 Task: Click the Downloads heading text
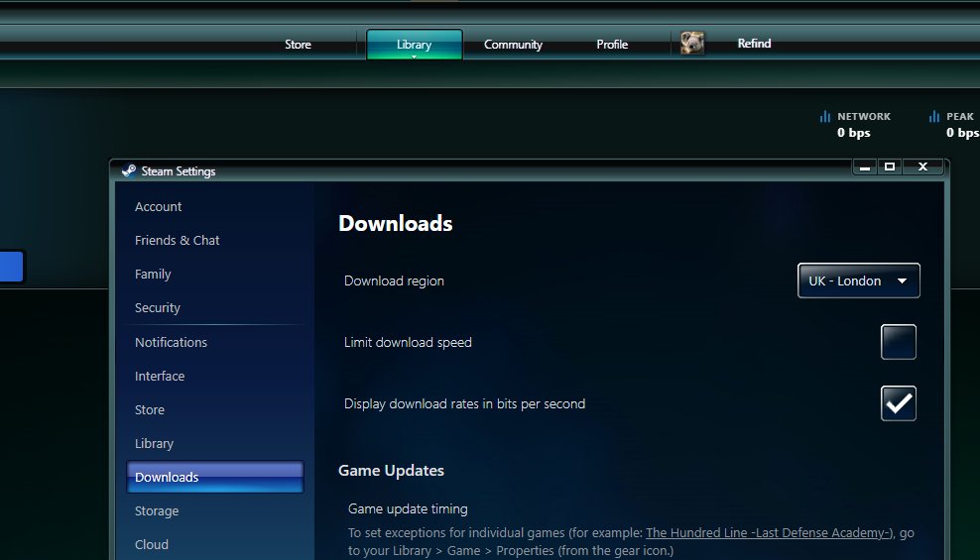pyautogui.click(x=395, y=223)
